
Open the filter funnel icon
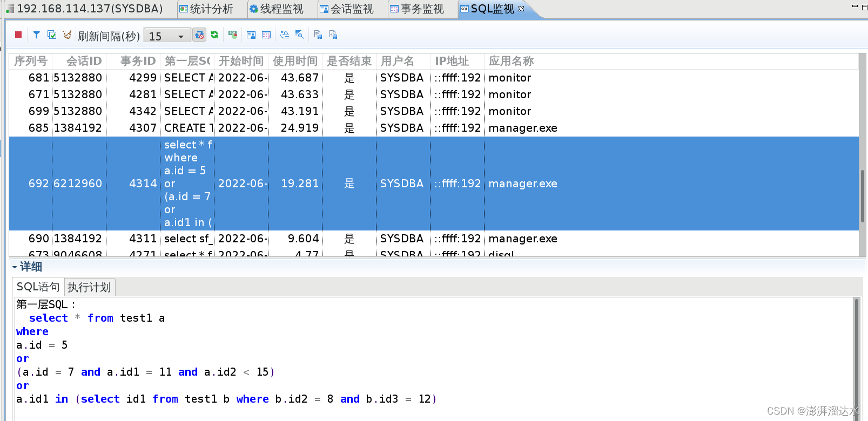pyautogui.click(x=36, y=35)
